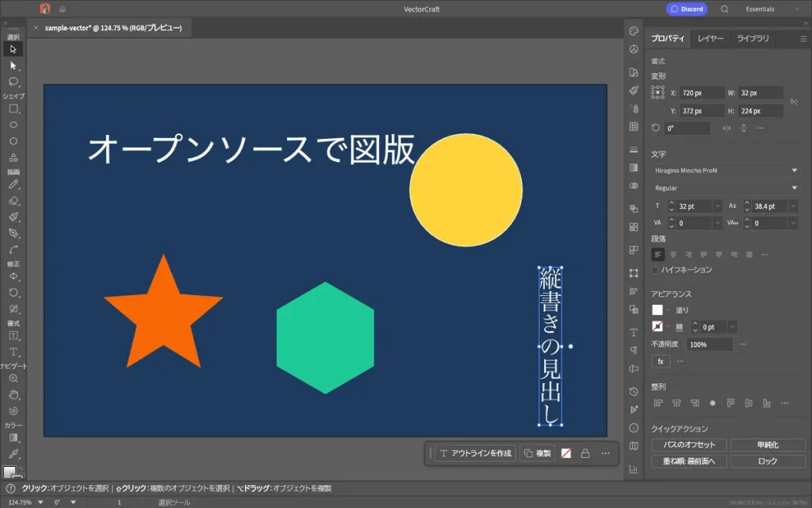This screenshot has height=508, width=812.
Task: Click the 線 stroke color swatch
Action: tap(657, 326)
